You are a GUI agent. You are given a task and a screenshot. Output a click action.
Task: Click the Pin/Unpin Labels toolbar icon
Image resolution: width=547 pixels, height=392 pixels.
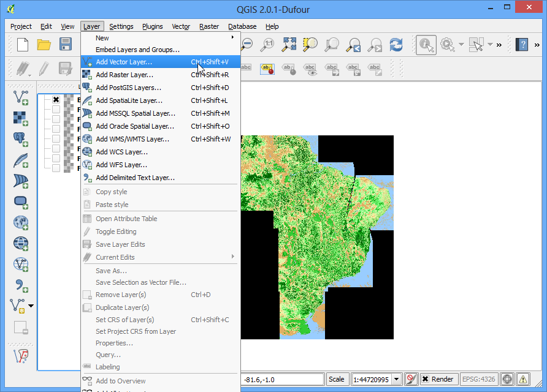[x=289, y=69]
